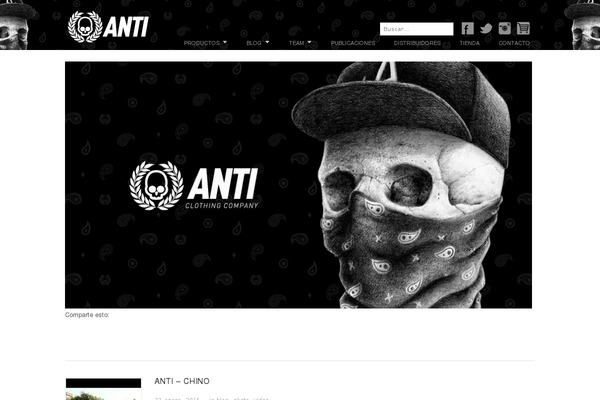Click the TEAM menu label
This screenshot has width=600, height=400.
click(x=297, y=43)
